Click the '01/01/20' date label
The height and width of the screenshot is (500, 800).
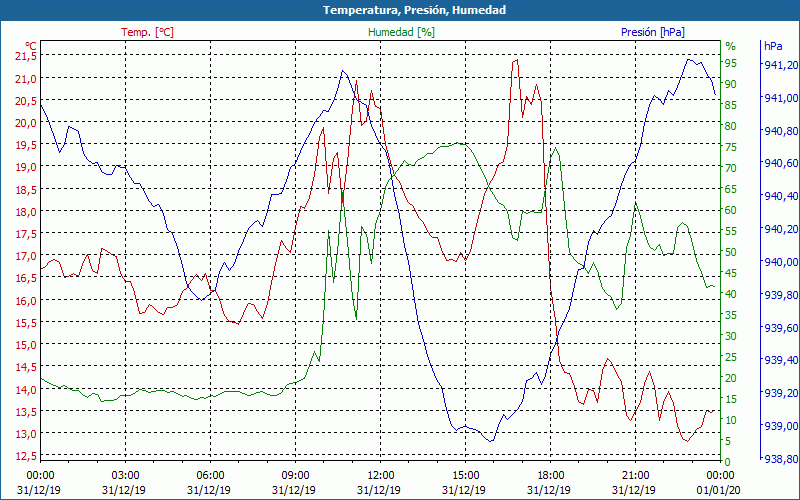[719, 490]
